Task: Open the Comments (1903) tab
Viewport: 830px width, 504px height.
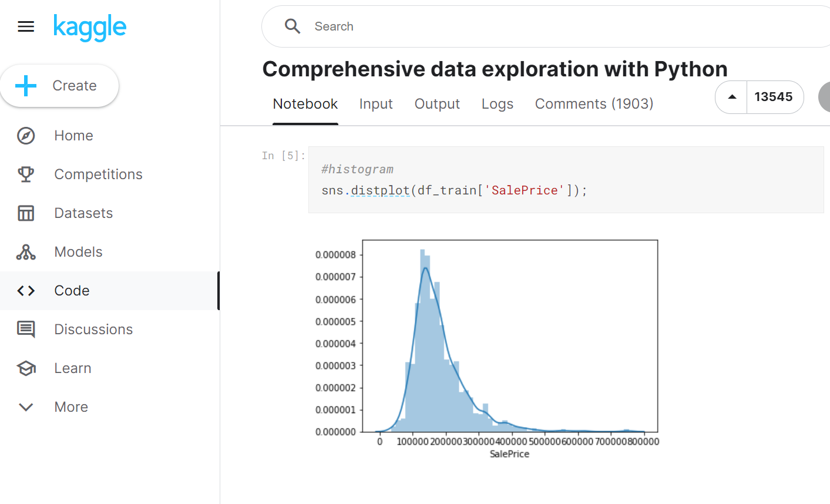Action: (594, 104)
